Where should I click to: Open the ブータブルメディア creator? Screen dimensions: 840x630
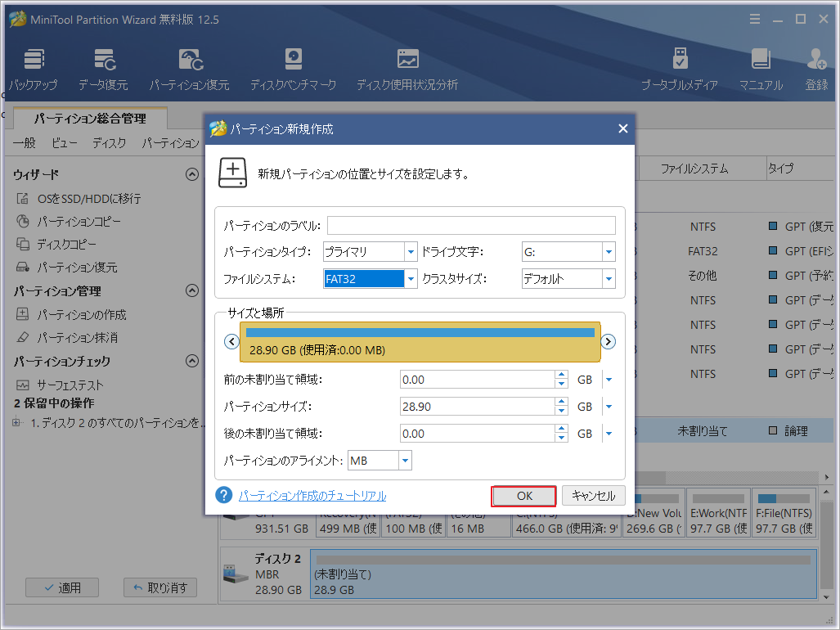point(679,65)
